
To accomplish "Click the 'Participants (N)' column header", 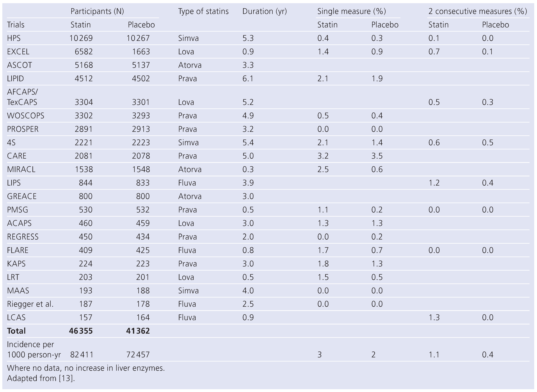I will coord(97,11).
